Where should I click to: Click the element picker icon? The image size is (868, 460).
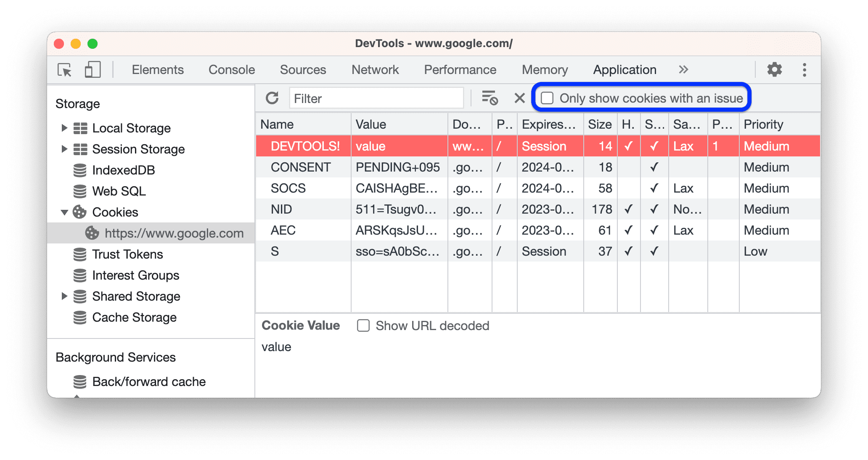(64, 69)
